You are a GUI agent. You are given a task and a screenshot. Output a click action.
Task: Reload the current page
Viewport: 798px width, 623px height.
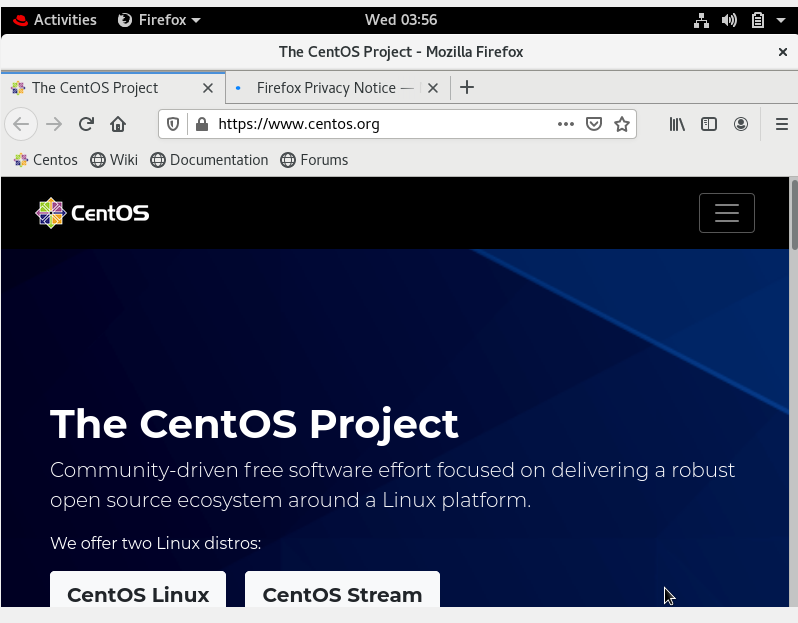coord(86,124)
